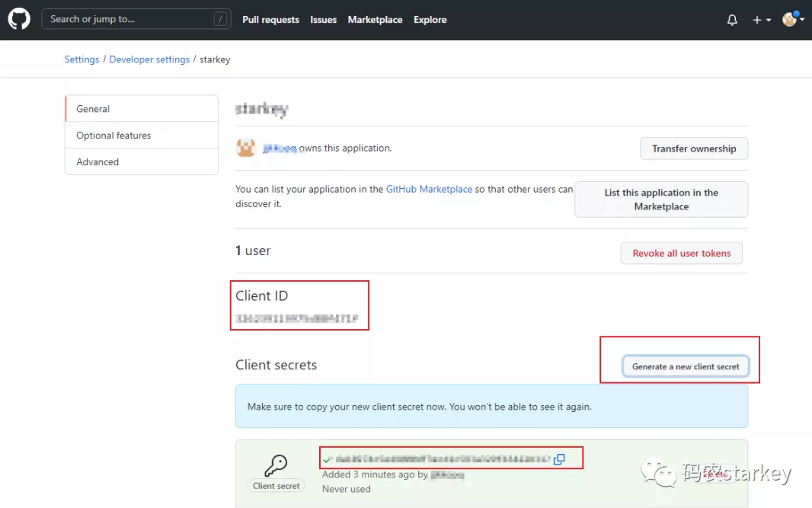Open Marketplace from the header
This screenshot has width=812, height=508.
point(375,20)
